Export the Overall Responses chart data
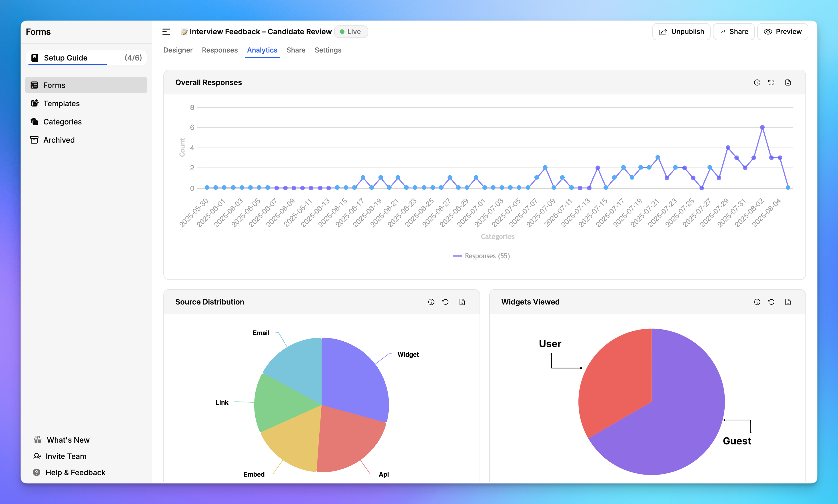Screen dimensions: 838x504 click(788, 82)
